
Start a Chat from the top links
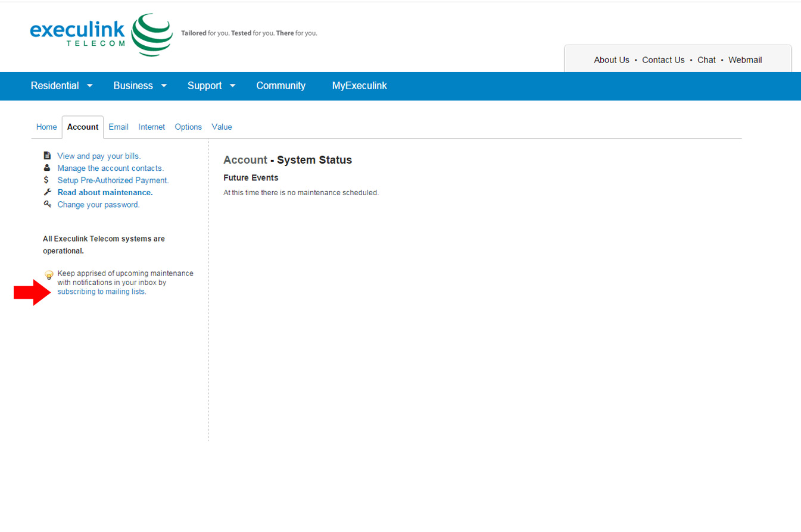click(x=706, y=60)
